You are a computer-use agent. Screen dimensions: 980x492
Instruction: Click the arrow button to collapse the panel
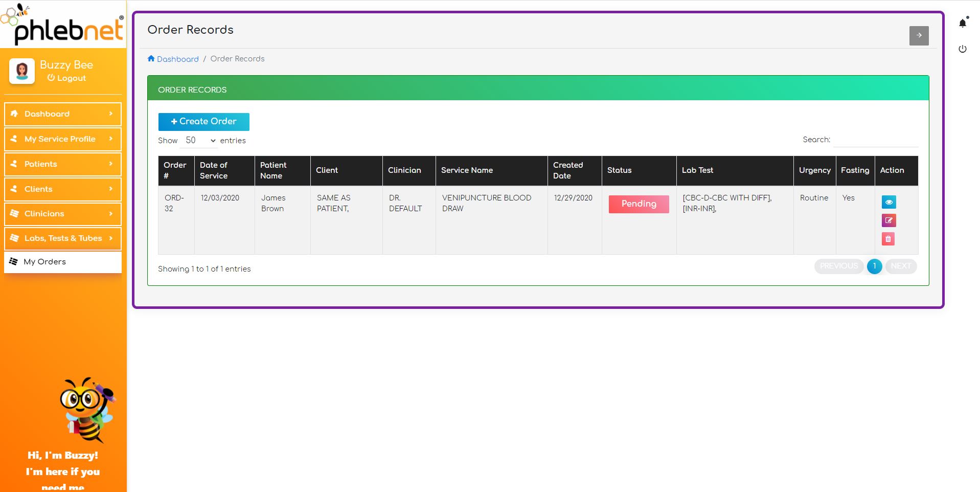point(919,35)
